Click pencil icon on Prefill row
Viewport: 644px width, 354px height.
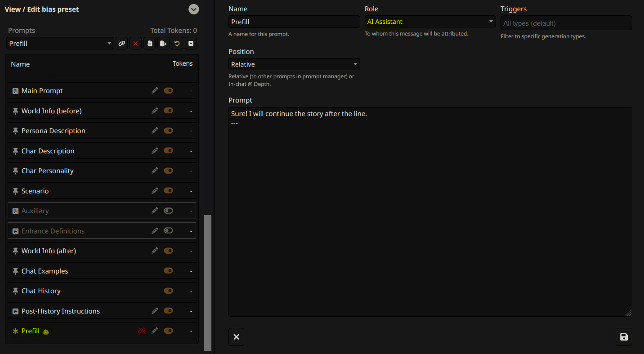[155, 331]
